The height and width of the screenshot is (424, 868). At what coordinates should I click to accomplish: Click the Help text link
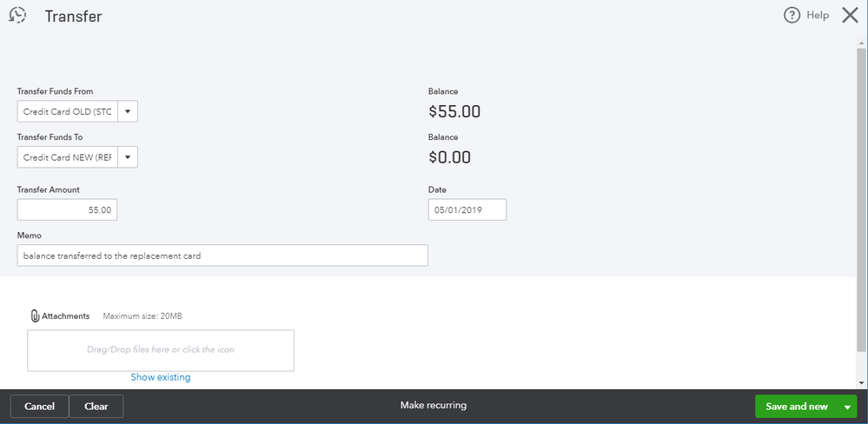tap(818, 16)
